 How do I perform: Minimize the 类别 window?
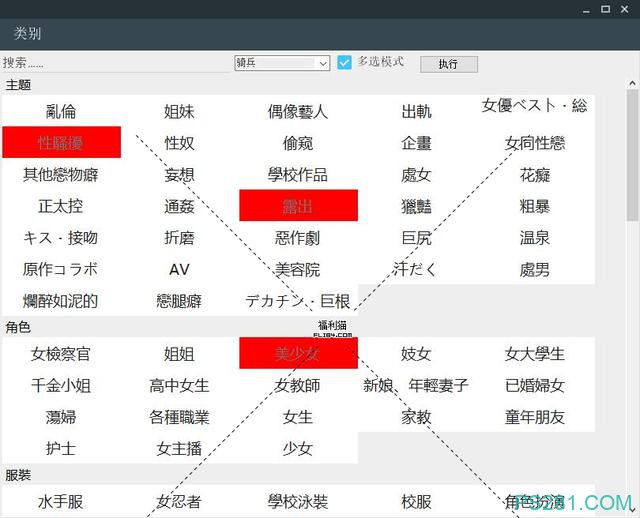point(585,9)
